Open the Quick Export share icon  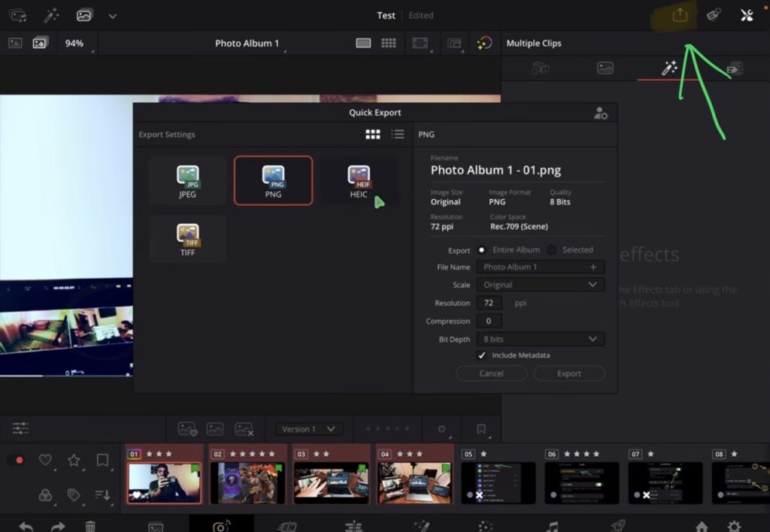coord(680,15)
